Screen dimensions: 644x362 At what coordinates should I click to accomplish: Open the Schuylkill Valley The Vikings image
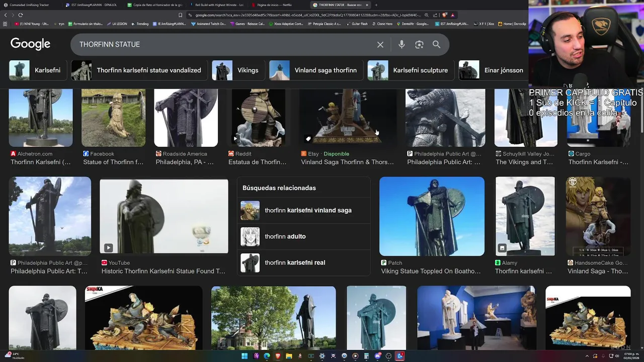(x=526, y=118)
